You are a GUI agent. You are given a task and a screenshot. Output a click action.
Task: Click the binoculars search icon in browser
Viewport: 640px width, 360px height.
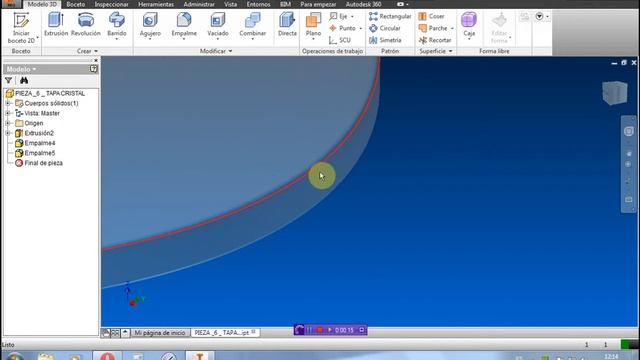pyautogui.click(x=24, y=80)
